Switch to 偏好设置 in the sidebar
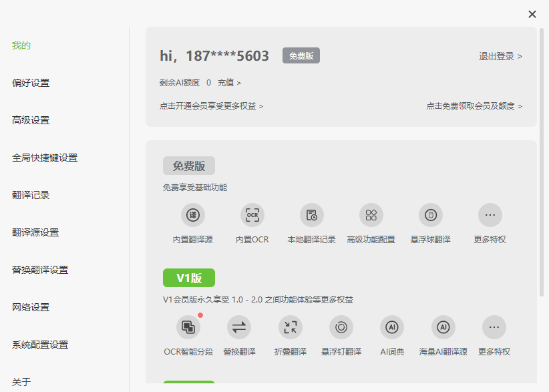 [29, 83]
